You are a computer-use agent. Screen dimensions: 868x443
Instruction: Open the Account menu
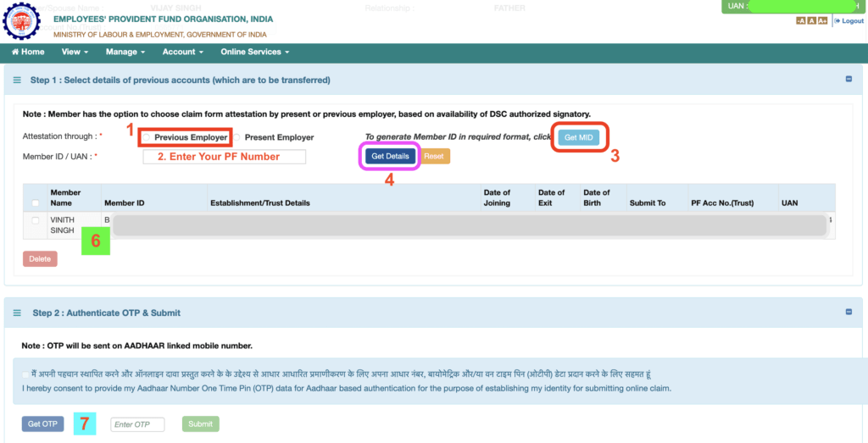tap(183, 52)
